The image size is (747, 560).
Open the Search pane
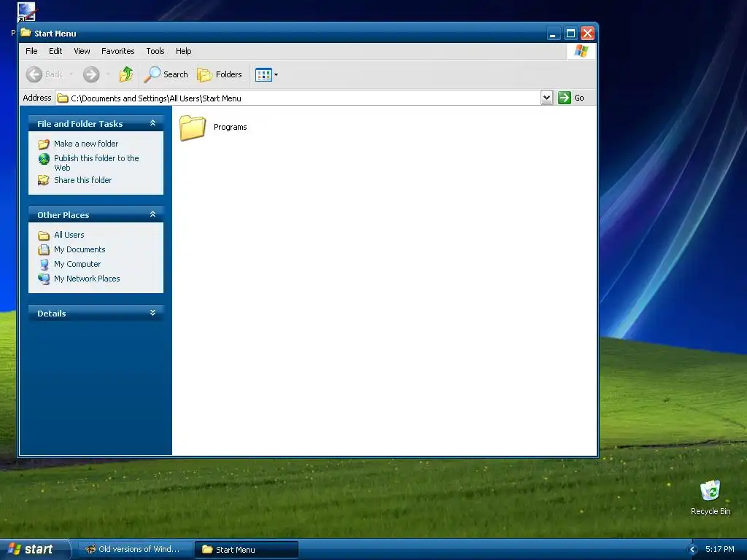click(x=166, y=74)
